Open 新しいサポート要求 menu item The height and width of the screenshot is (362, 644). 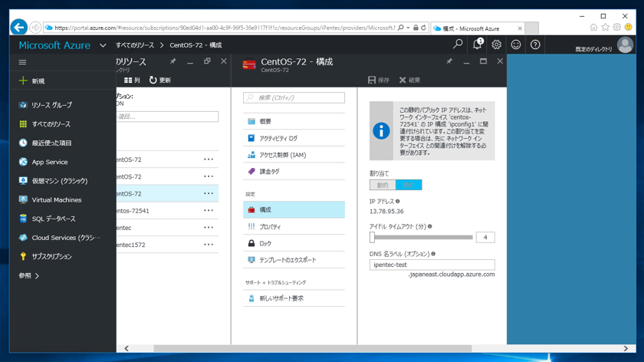pos(294,298)
